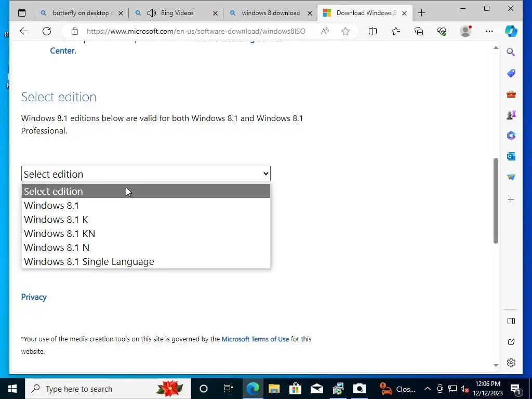Open Mail app from taskbar
Screen dimensions: 532x399
(x=316, y=389)
